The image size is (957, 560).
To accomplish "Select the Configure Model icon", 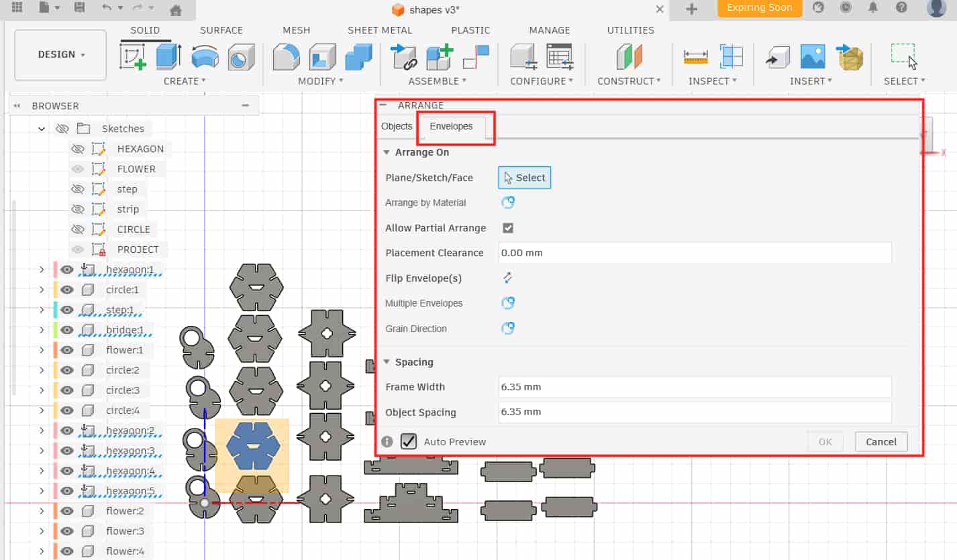I will point(523,56).
